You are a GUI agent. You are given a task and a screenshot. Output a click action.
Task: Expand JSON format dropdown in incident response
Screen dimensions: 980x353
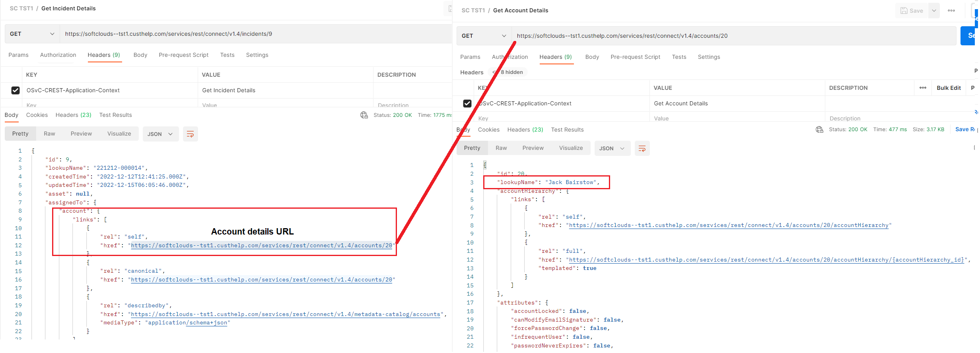pos(160,134)
